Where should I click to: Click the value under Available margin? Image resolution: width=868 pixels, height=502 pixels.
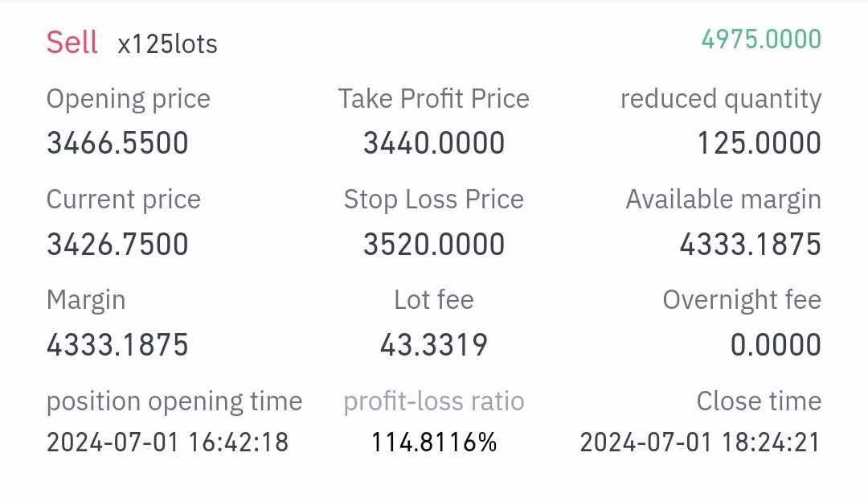click(750, 244)
